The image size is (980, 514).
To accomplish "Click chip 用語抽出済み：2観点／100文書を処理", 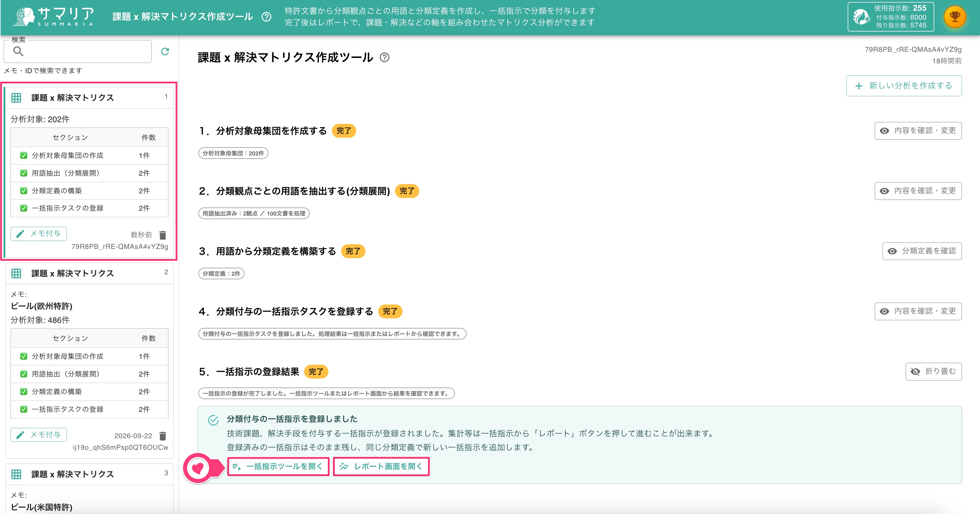I will (254, 213).
